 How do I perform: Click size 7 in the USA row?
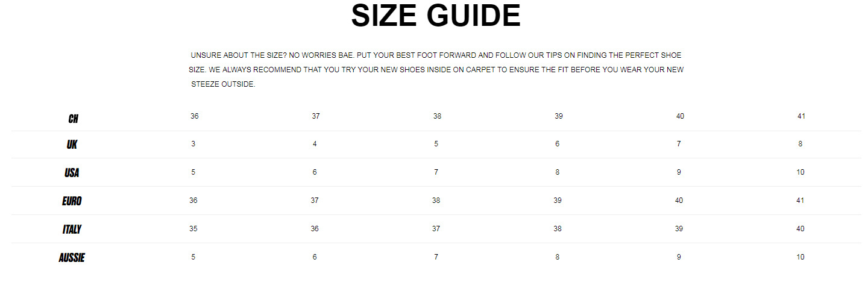(x=436, y=172)
